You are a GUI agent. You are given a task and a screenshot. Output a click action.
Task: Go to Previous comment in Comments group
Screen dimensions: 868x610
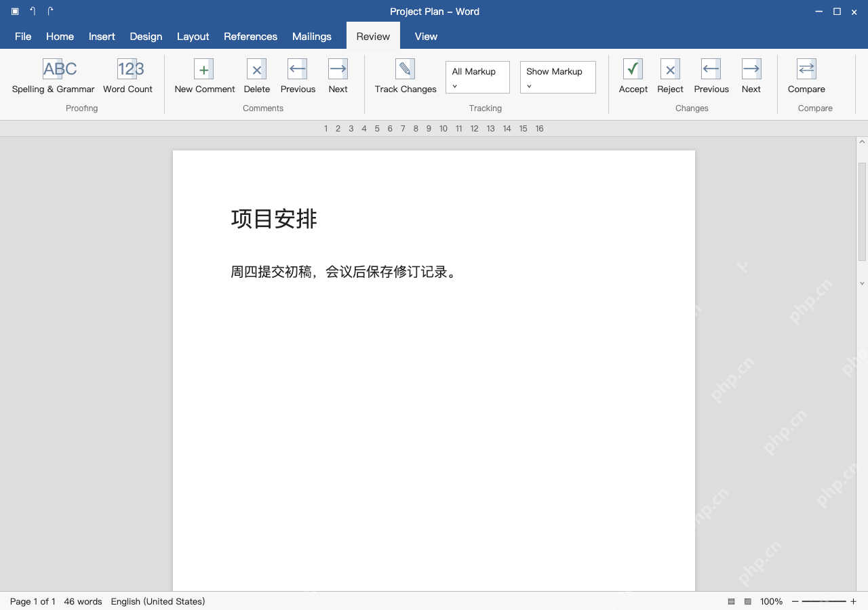(x=298, y=77)
